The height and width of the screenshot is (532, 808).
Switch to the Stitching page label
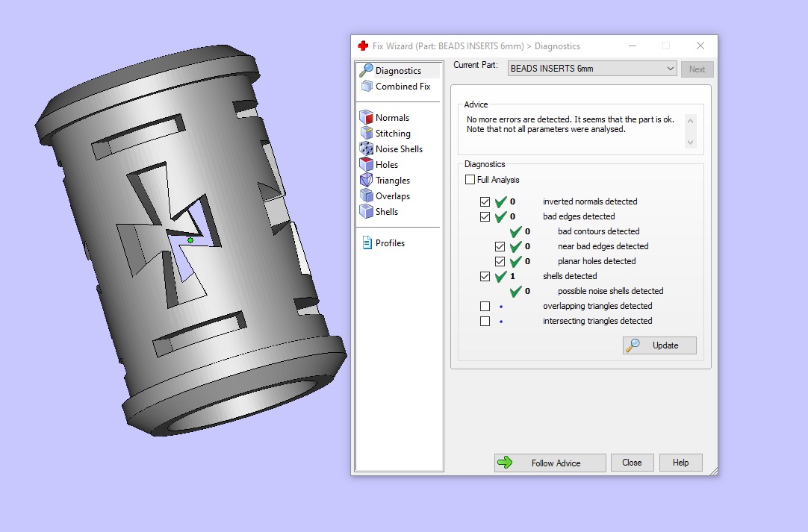(x=393, y=133)
